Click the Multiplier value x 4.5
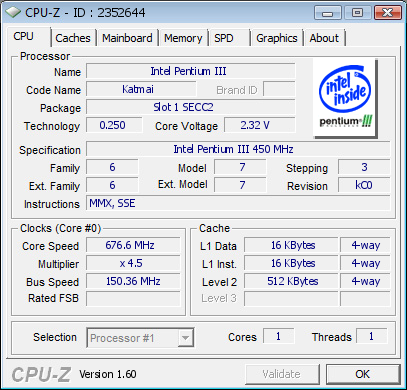Screen dimensions: 407x390 tap(133, 263)
